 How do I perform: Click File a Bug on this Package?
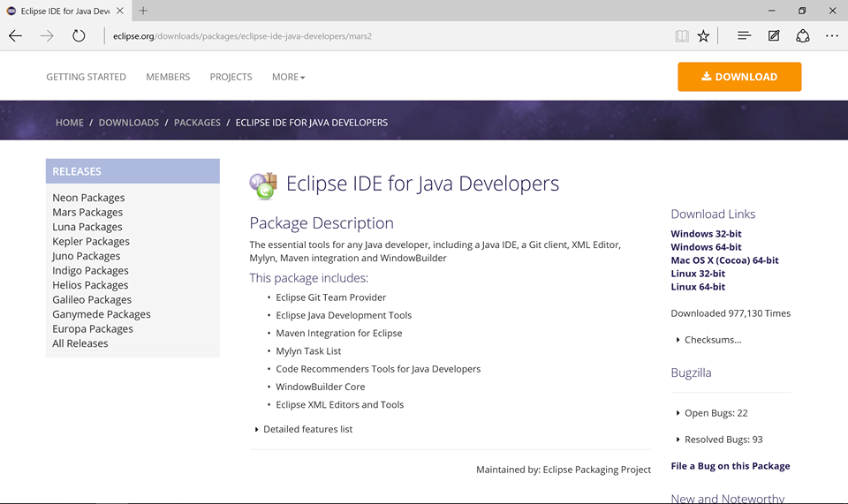point(731,466)
